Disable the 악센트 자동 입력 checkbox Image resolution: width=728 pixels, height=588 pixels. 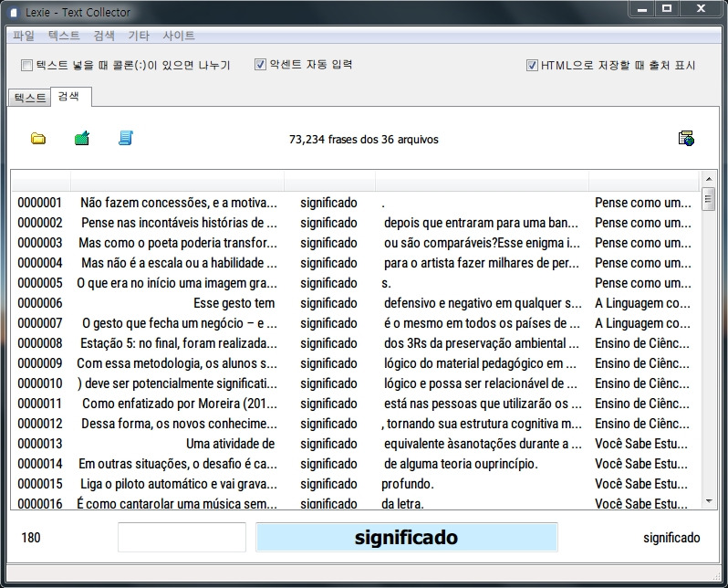coord(261,64)
